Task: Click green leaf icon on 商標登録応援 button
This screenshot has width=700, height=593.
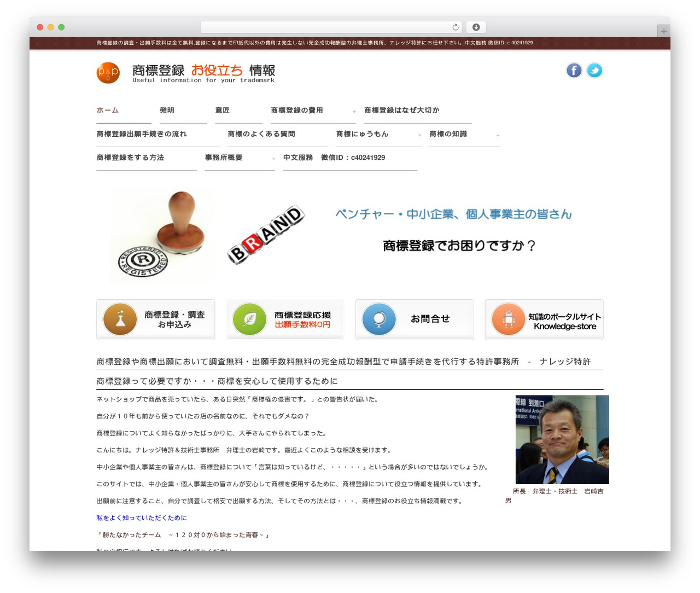Action: tap(249, 319)
